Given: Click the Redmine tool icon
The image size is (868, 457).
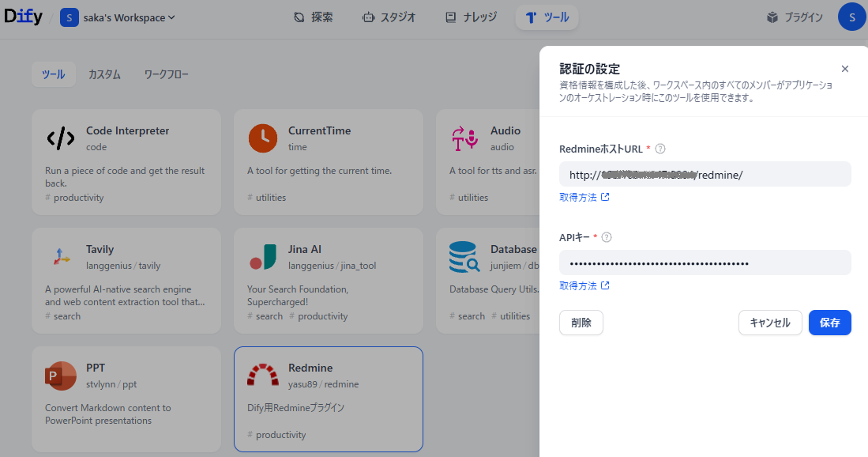Looking at the screenshot, I should (263, 375).
